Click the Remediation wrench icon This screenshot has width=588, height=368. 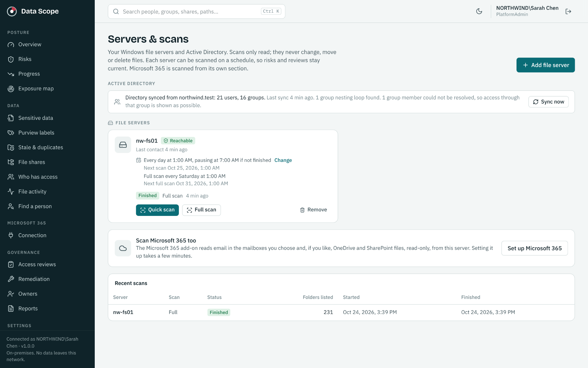[x=11, y=279]
